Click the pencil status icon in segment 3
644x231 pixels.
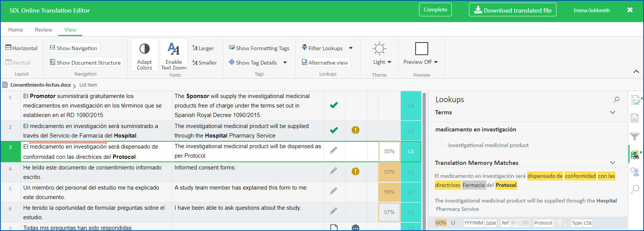[333, 151]
